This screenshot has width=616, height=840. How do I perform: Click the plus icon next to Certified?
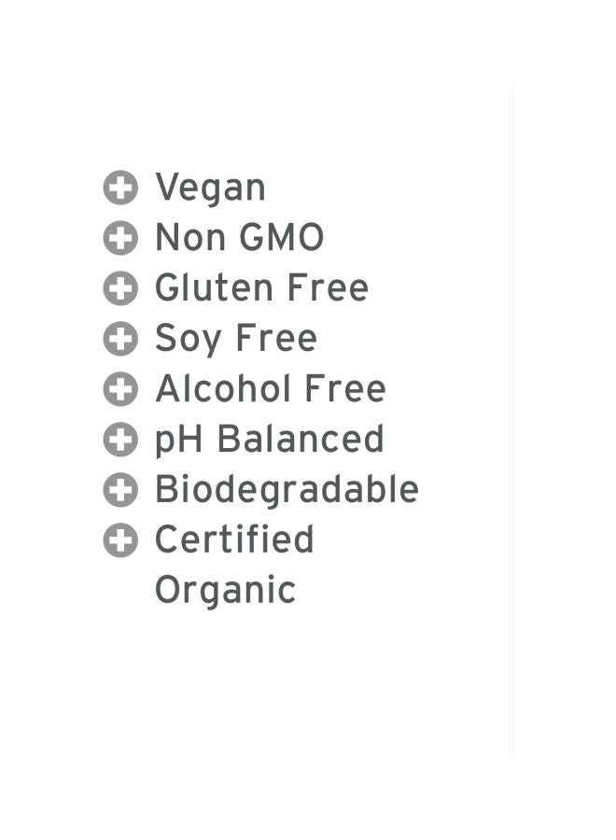120,540
